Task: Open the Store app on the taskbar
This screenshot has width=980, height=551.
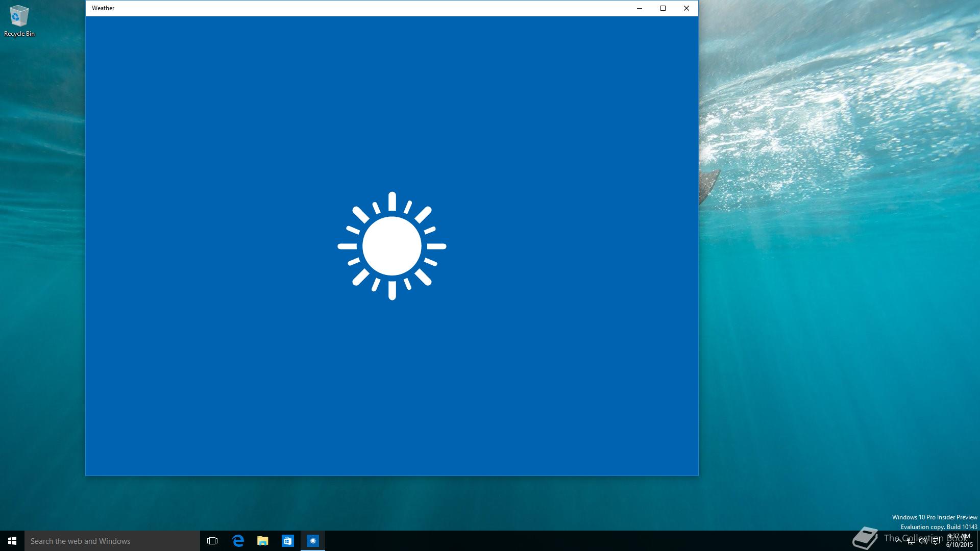Action: tap(288, 541)
